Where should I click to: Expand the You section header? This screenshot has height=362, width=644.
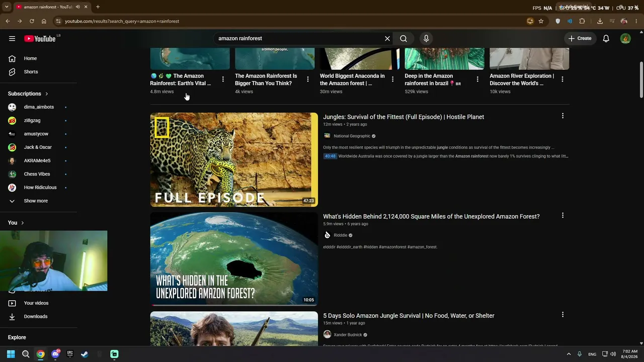(16, 223)
